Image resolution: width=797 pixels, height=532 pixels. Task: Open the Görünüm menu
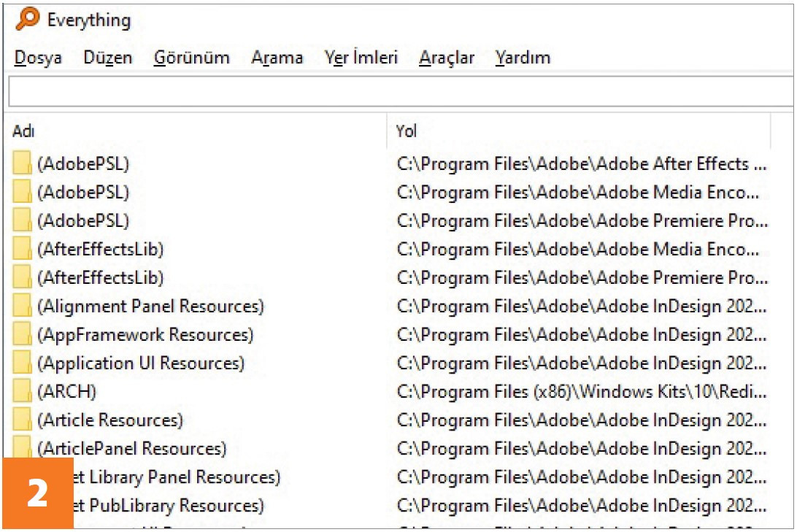pyautogui.click(x=192, y=58)
